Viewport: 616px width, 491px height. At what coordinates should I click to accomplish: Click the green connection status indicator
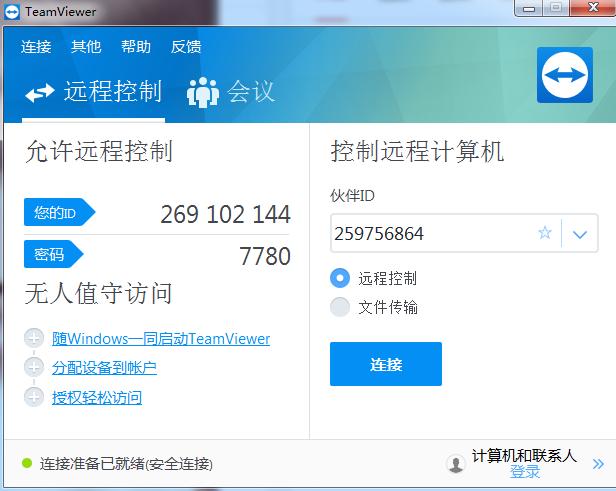(x=27, y=463)
